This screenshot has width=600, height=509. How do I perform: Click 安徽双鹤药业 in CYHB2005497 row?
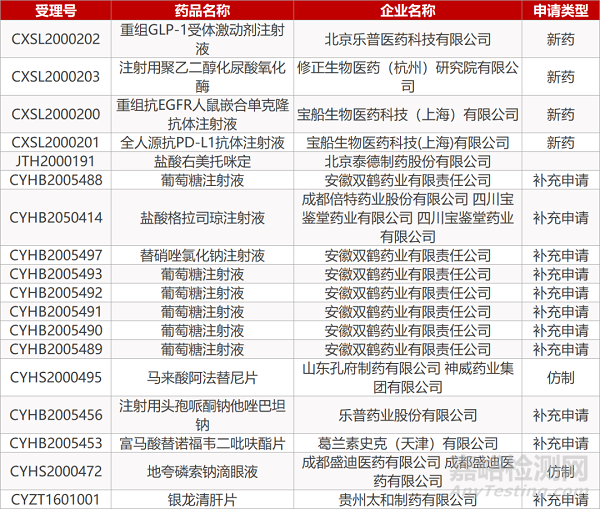click(x=408, y=255)
